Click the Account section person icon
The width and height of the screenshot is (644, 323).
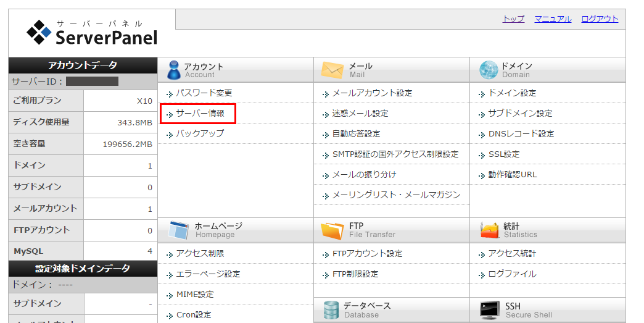pyautogui.click(x=173, y=70)
